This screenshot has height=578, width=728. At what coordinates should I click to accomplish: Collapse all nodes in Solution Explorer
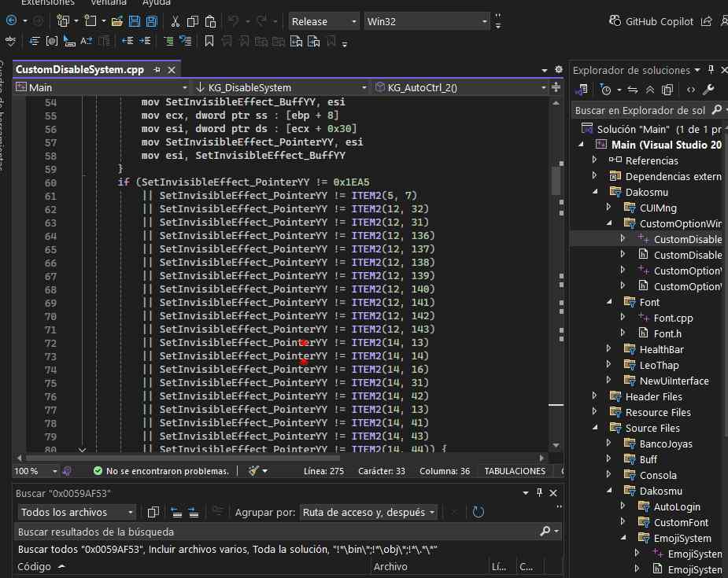[649, 90]
